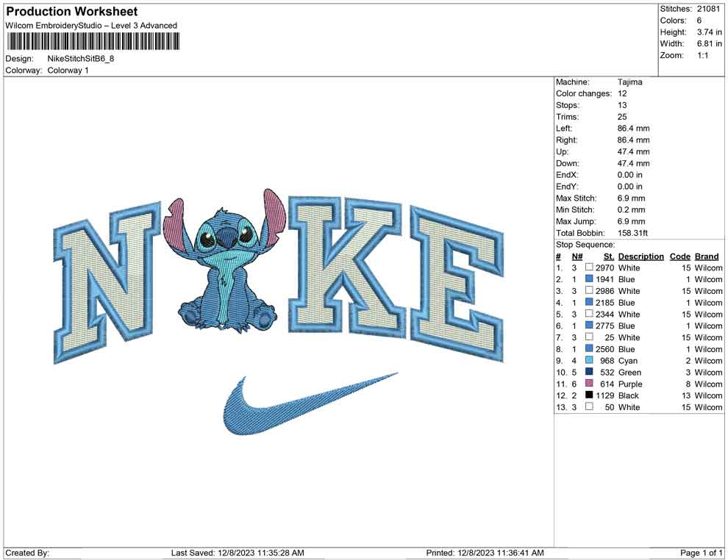Select the design name NikeStitchSitB6_8
Image resolution: width=728 pixels, height=560 pixels.
[x=81, y=59]
